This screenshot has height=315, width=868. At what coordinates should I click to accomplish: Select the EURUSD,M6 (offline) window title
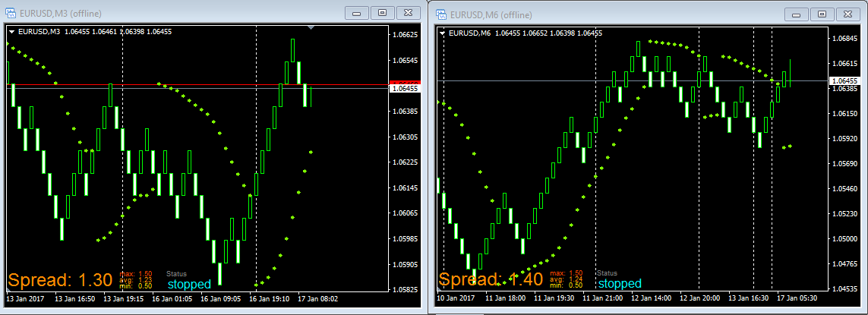click(x=491, y=15)
